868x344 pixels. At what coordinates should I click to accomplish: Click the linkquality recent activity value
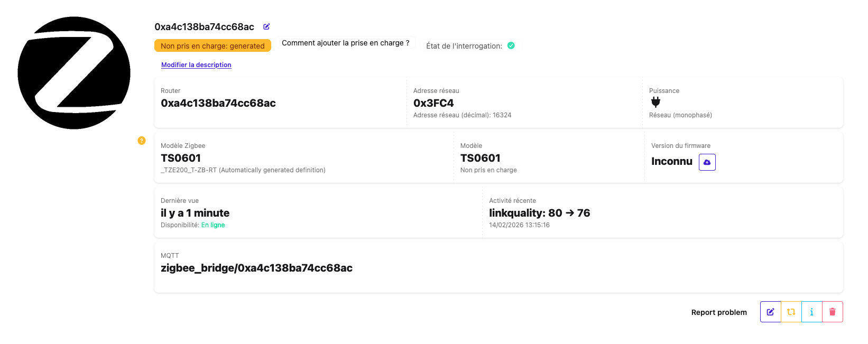(x=539, y=213)
